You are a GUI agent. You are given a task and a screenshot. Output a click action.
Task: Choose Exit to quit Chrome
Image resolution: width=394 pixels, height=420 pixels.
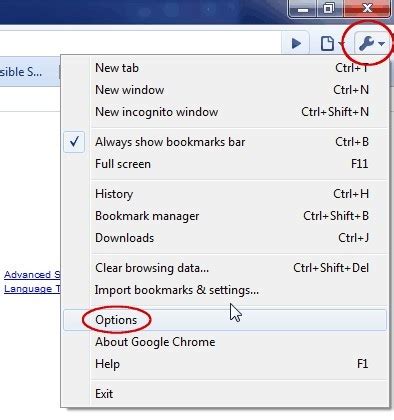coord(225,394)
